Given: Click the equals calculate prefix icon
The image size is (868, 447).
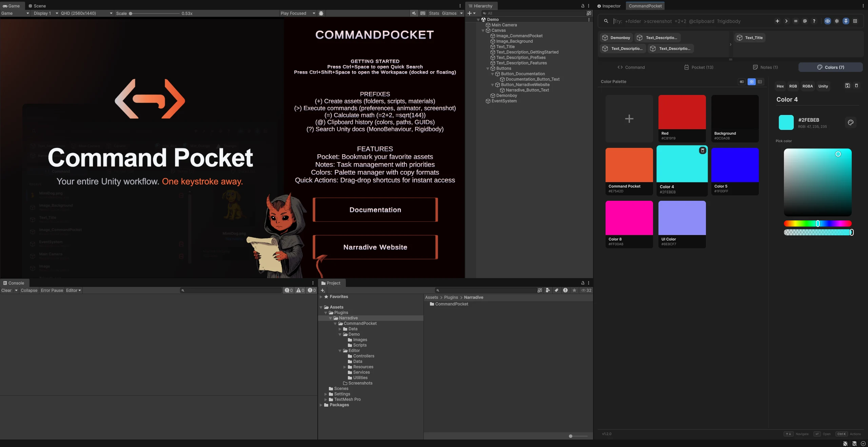Looking at the screenshot, I should pyautogui.click(x=795, y=21).
